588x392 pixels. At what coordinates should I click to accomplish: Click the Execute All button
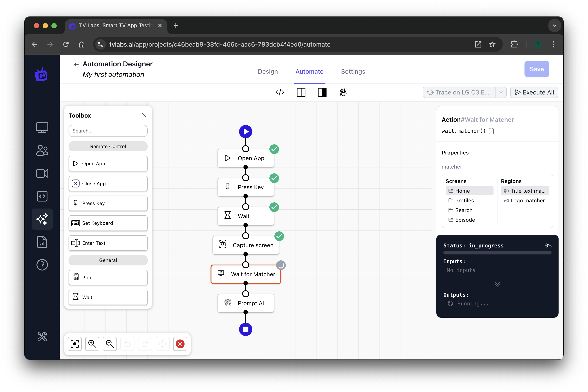(535, 92)
